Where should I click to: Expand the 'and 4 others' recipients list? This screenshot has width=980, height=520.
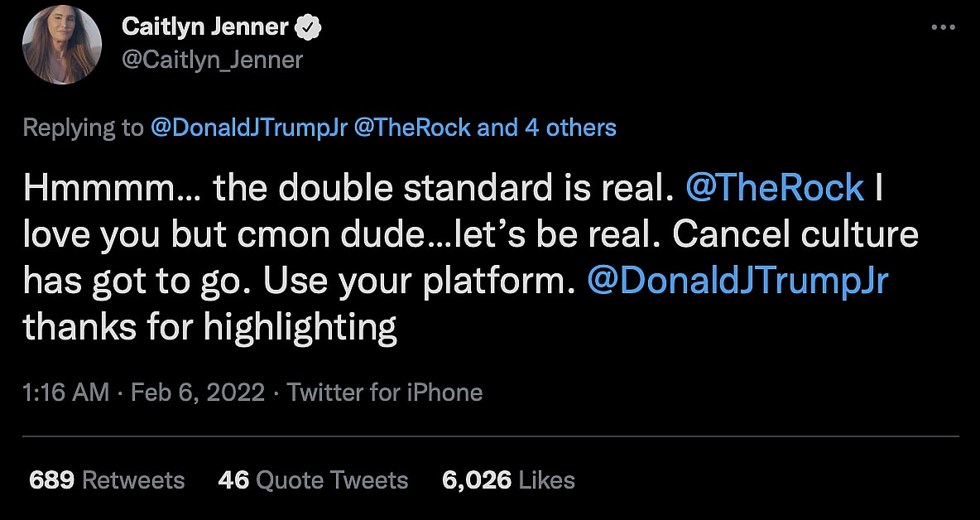point(547,128)
